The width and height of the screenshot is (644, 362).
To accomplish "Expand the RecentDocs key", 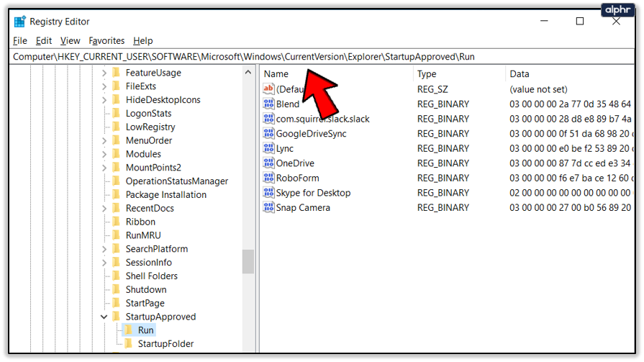I will (104, 208).
